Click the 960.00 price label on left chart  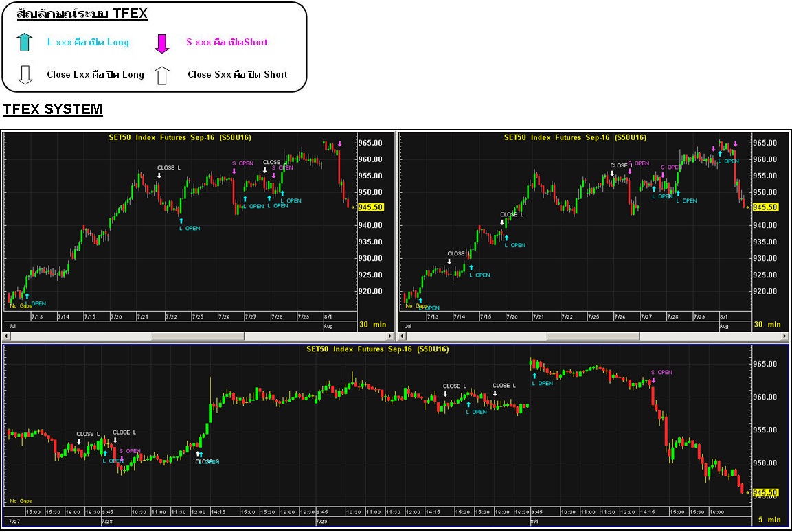click(x=370, y=159)
